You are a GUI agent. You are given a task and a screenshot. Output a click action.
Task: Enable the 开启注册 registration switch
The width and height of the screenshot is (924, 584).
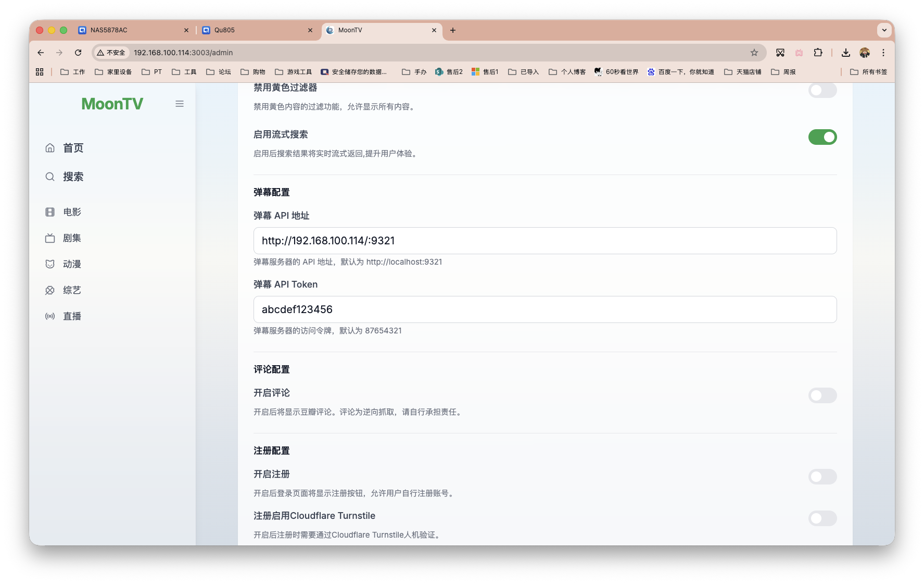(x=822, y=477)
